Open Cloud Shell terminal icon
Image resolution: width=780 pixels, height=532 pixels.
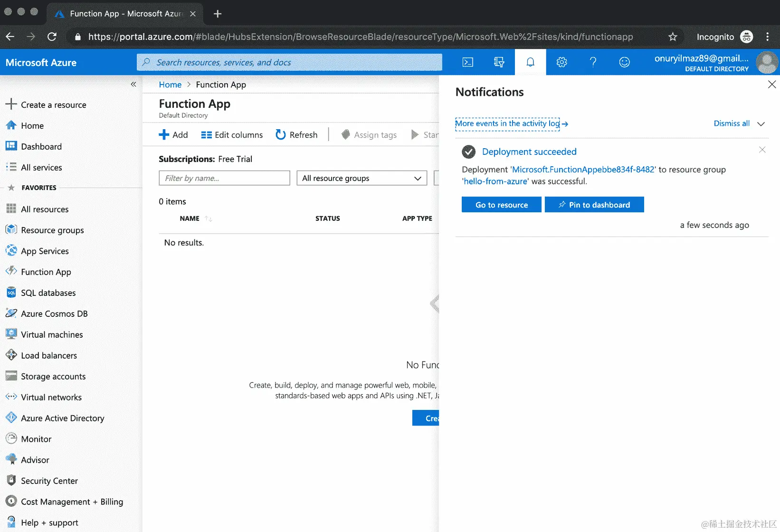(468, 62)
